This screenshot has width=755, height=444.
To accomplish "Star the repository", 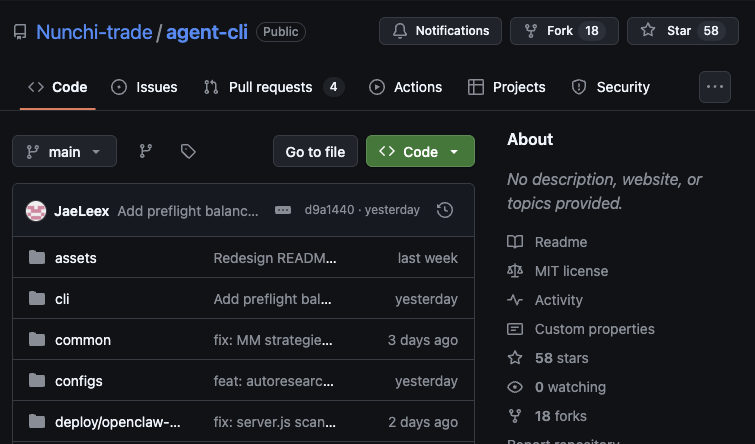I will tap(682, 31).
